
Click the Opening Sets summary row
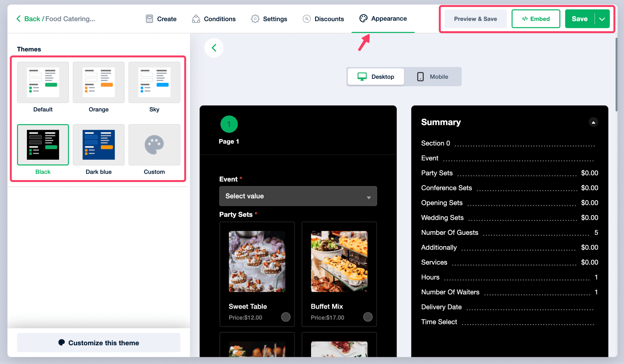point(510,203)
